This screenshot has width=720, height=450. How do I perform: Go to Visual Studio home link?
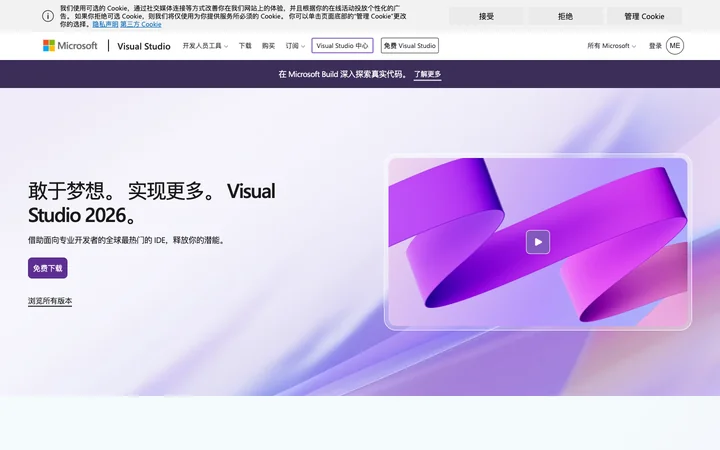pyautogui.click(x=144, y=46)
